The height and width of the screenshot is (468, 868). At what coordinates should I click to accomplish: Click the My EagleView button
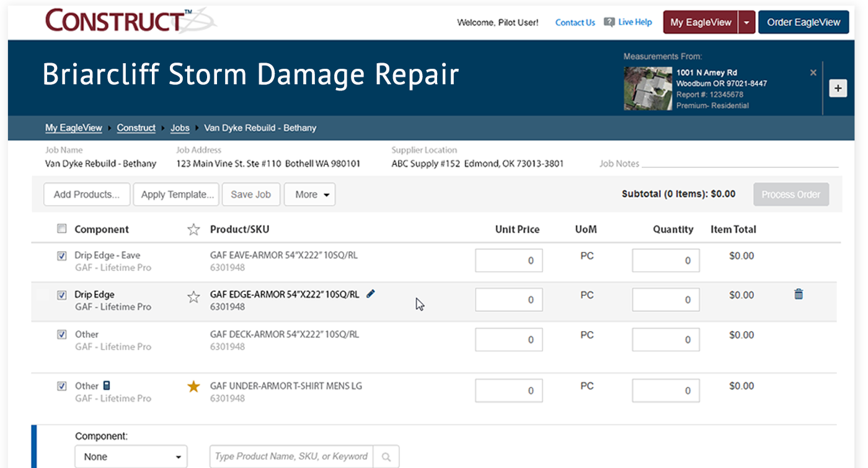(x=701, y=22)
